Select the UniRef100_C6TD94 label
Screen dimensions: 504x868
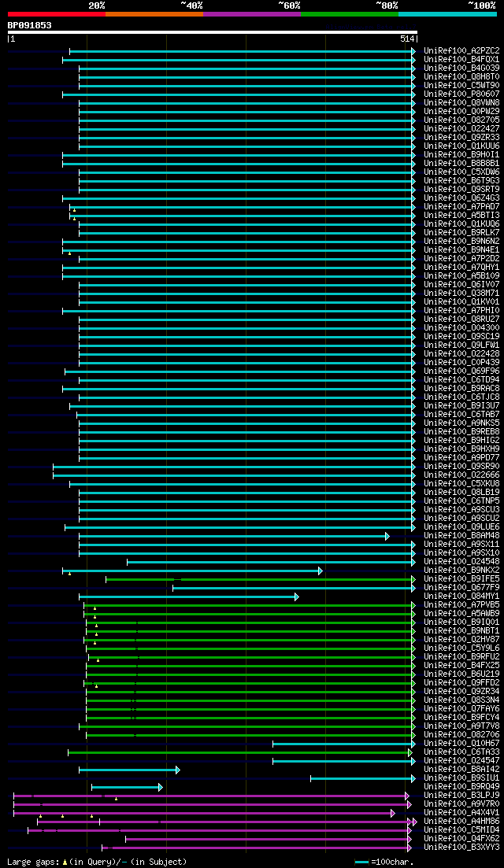[462, 380]
